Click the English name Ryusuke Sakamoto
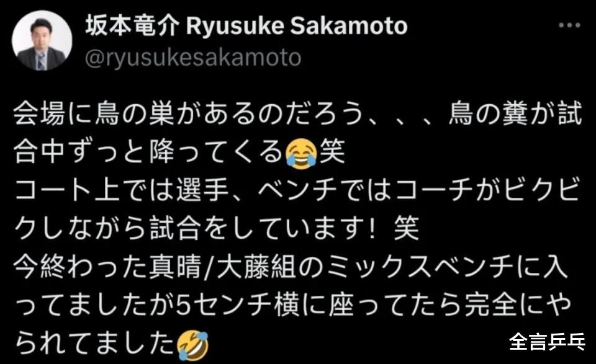 tap(297, 26)
